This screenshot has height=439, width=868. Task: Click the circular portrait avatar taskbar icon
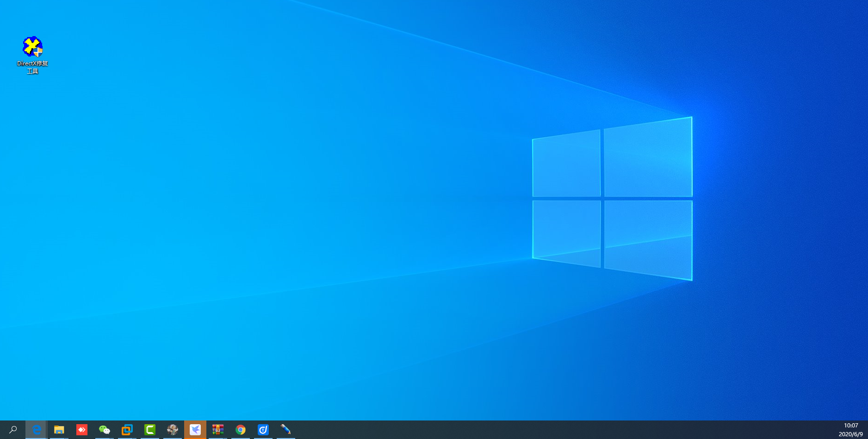coord(172,430)
